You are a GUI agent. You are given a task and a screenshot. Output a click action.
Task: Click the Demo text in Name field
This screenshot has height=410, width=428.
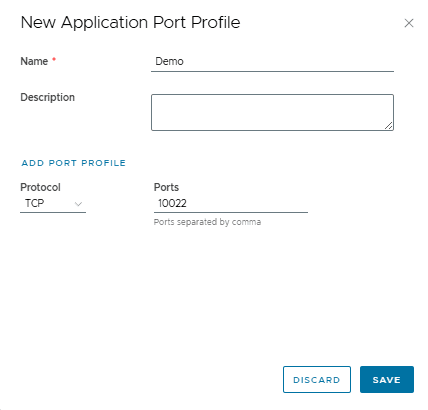pos(169,61)
